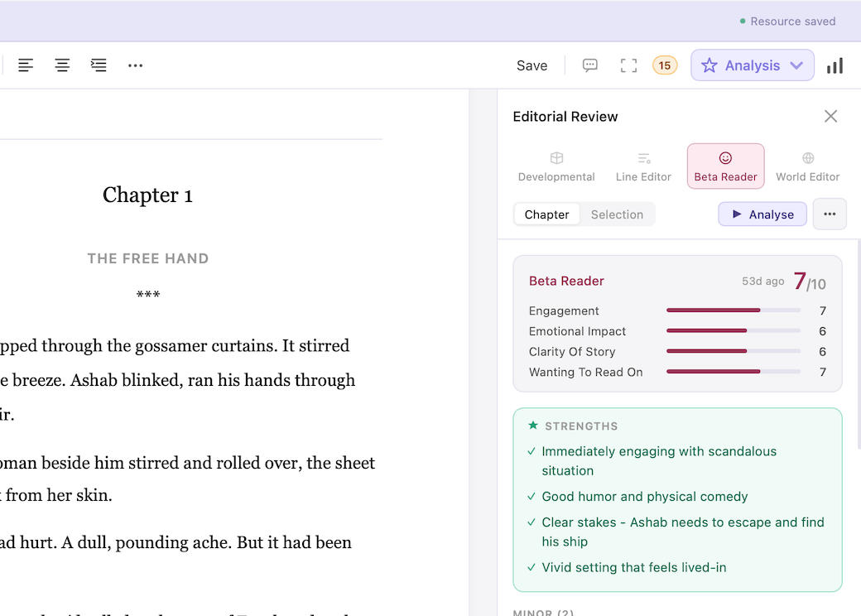Click the STRENGTHS section header
The height and width of the screenshot is (616, 861).
(x=581, y=426)
